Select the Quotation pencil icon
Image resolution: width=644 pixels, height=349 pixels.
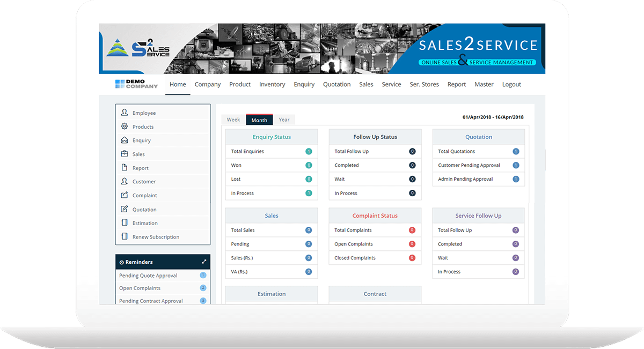pyautogui.click(x=124, y=209)
